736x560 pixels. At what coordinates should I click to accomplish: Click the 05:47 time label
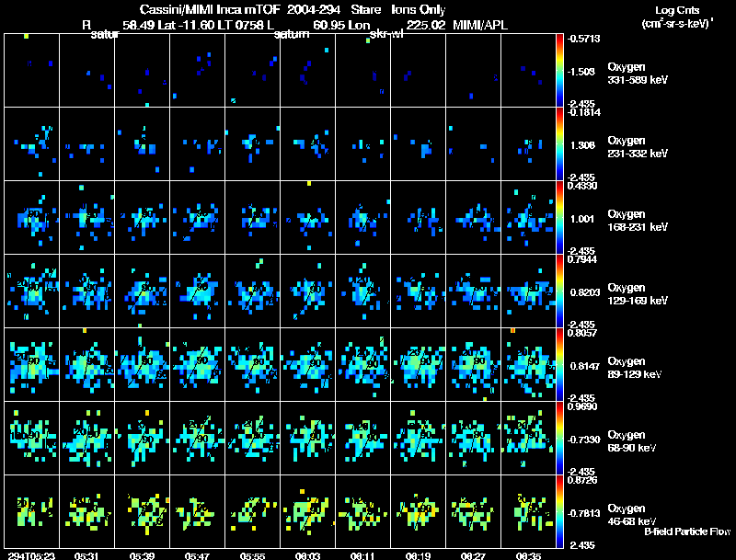coord(197,556)
